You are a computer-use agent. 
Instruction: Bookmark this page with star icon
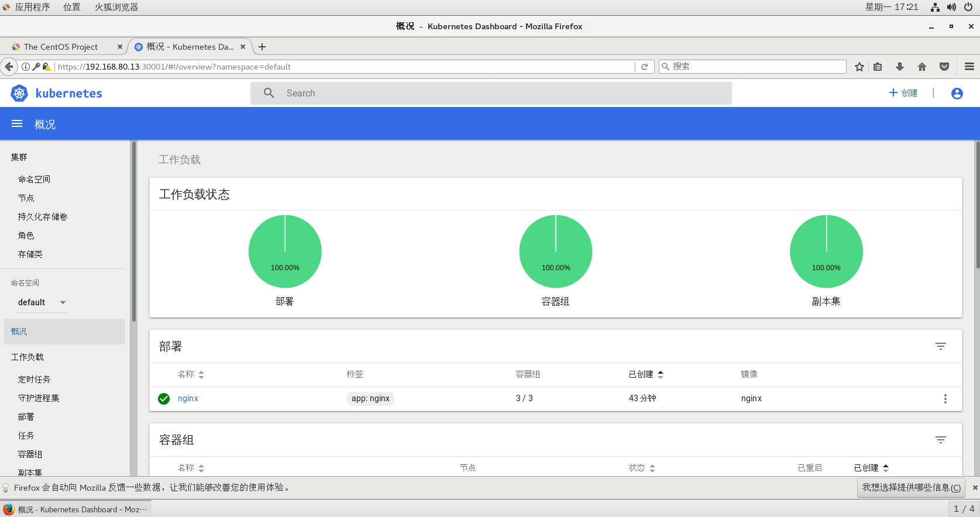(859, 67)
